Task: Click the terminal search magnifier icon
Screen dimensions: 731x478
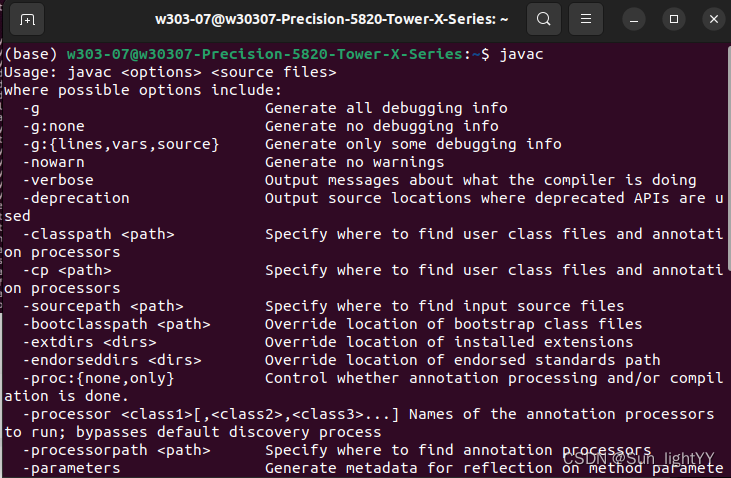Action: pos(543,19)
